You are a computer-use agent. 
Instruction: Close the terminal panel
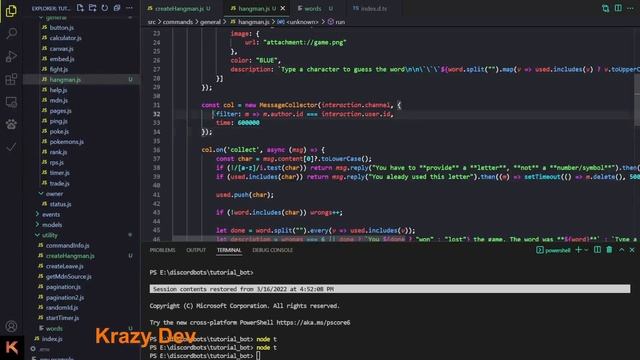click(632, 250)
